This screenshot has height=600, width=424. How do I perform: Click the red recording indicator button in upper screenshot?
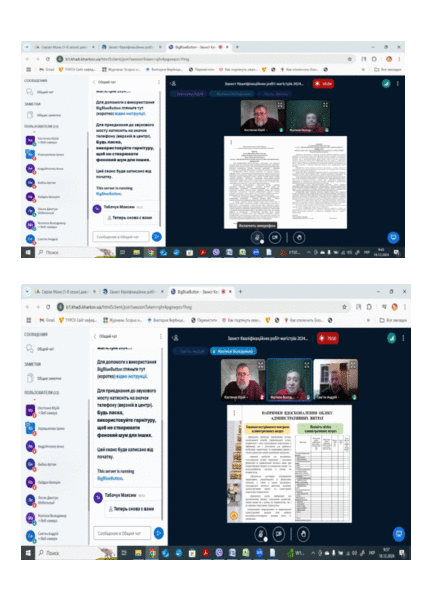pos(323,83)
